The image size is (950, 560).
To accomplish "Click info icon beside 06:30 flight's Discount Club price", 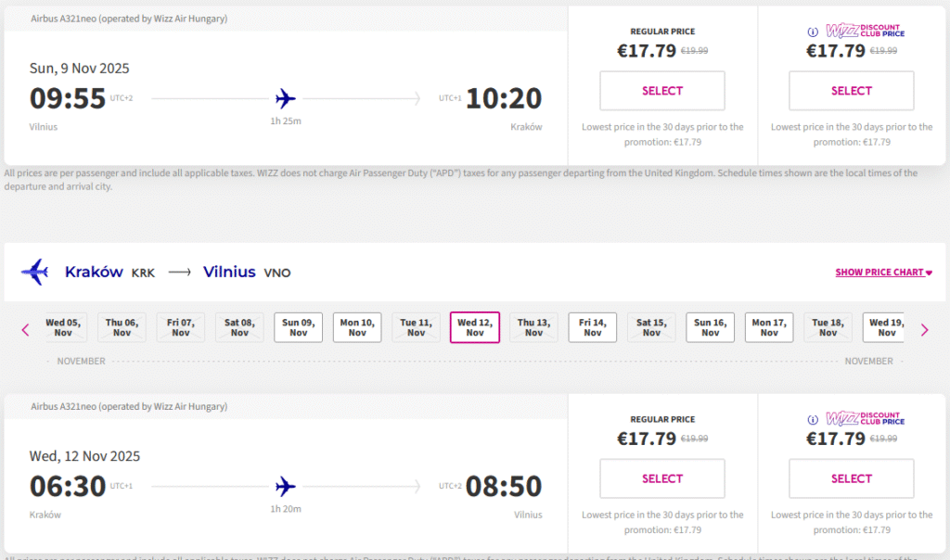I will point(813,419).
